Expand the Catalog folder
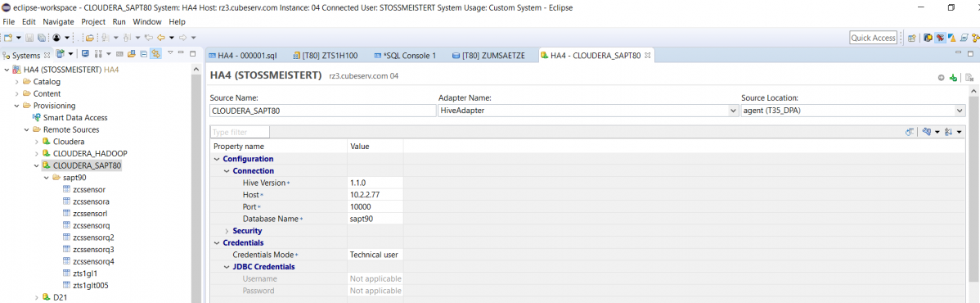The height and width of the screenshot is (303, 980). pos(17,81)
